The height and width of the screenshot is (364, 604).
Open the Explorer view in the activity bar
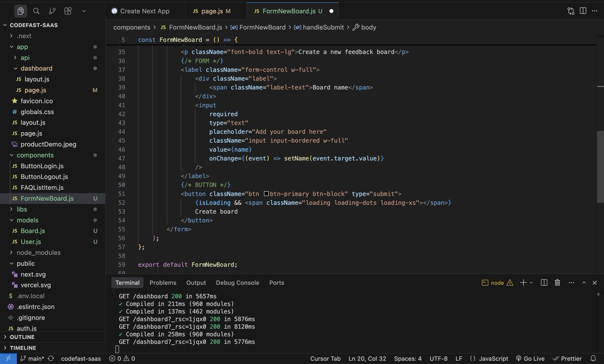[20, 11]
